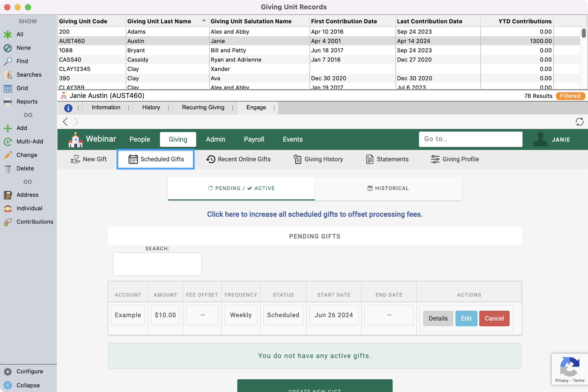The width and height of the screenshot is (588, 392).
Task: Click the blue info icon
Action: coord(68,108)
